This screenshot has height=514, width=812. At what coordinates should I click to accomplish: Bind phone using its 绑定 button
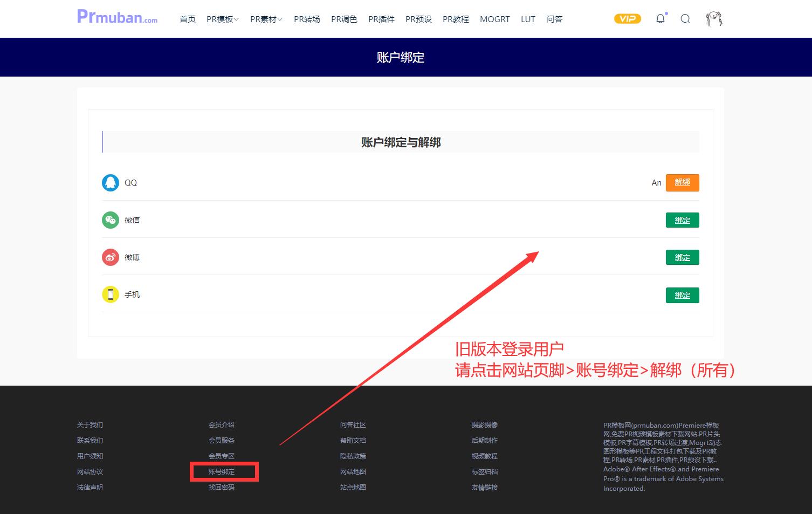coord(682,295)
